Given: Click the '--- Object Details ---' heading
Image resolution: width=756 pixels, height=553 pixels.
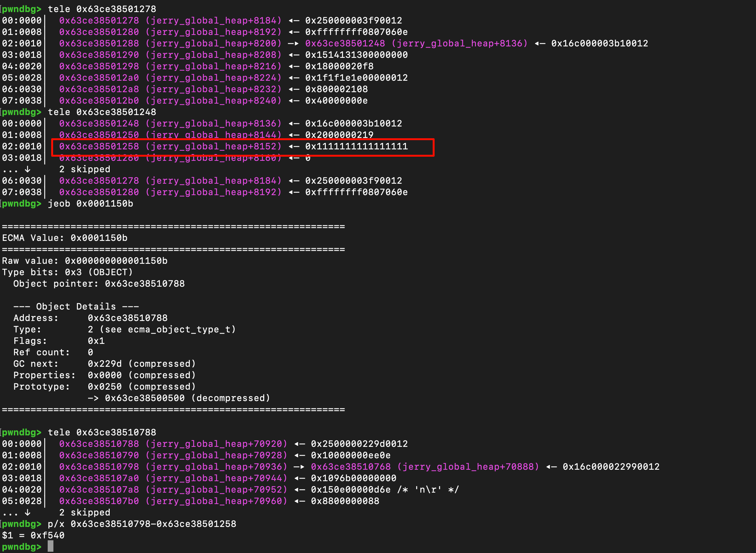Looking at the screenshot, I should [x=76, y=306].
